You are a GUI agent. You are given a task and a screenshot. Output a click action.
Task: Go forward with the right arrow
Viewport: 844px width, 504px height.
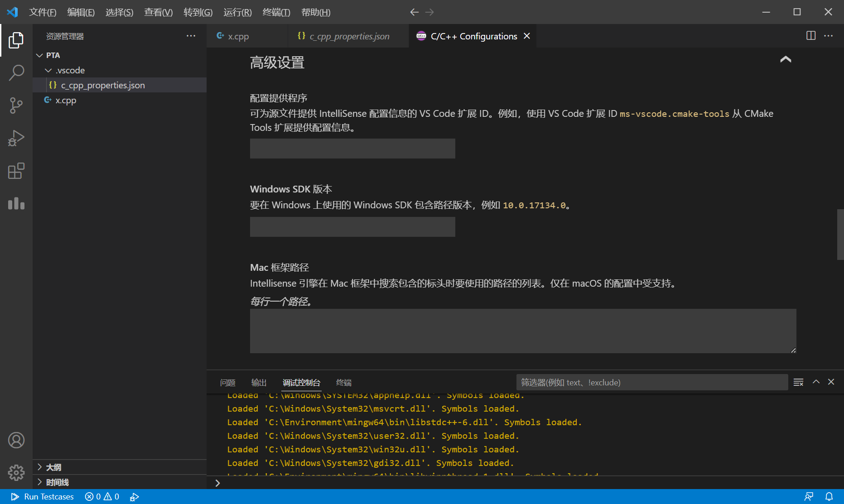429,12
